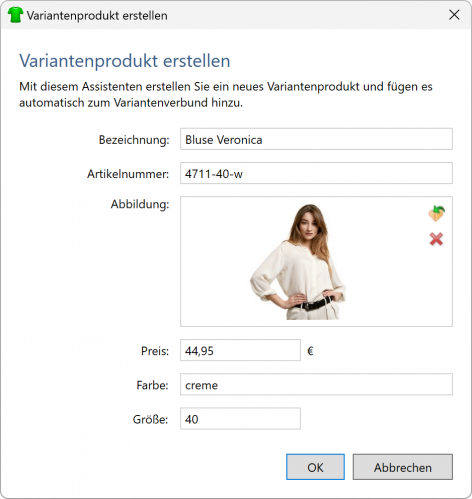Cancel via the Abbrechen button
Viewport: 472px width, 499px height.
[x=403, y=467]
